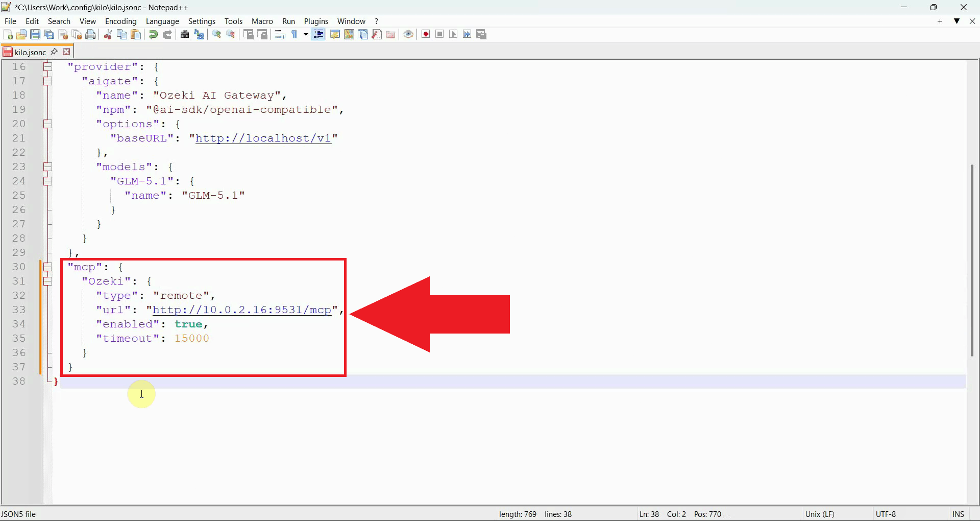Stop macro recording square icon
The image size is (980, 521).
pyautogui.click(x=439, y=34)
